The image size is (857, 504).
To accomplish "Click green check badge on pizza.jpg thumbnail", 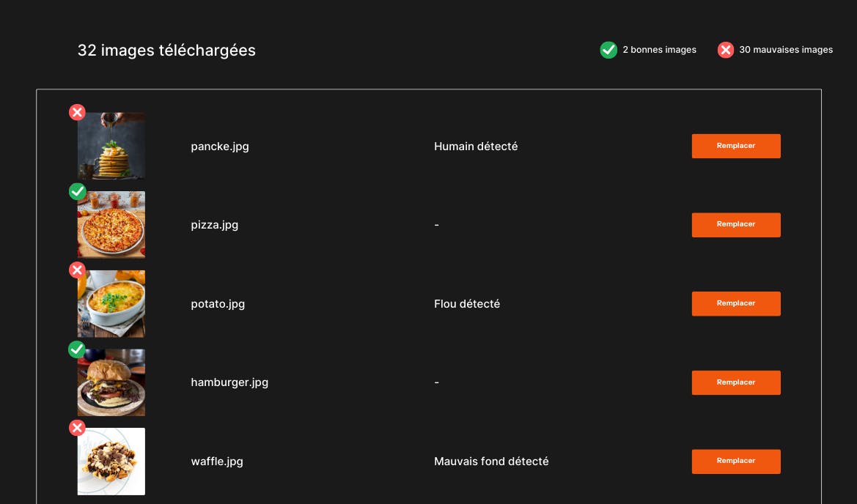I will point(77,191).
